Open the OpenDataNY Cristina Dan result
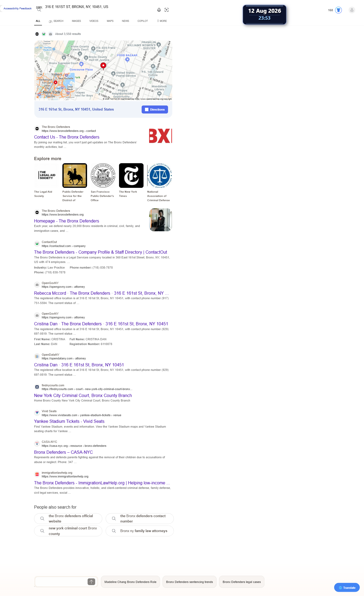364x596 pixels. 79,365
